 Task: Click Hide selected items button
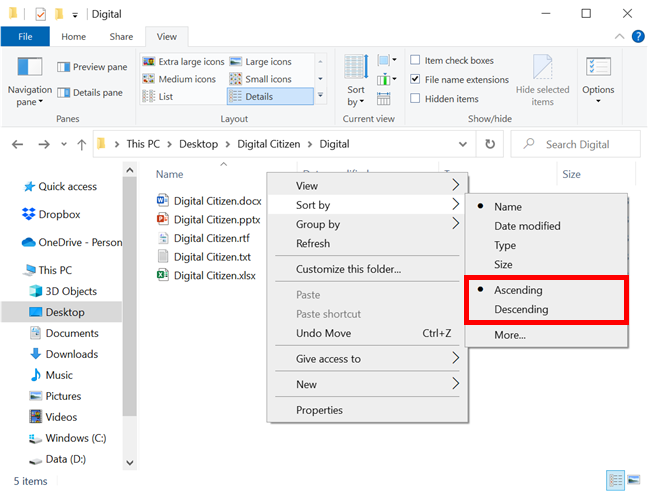542,81
